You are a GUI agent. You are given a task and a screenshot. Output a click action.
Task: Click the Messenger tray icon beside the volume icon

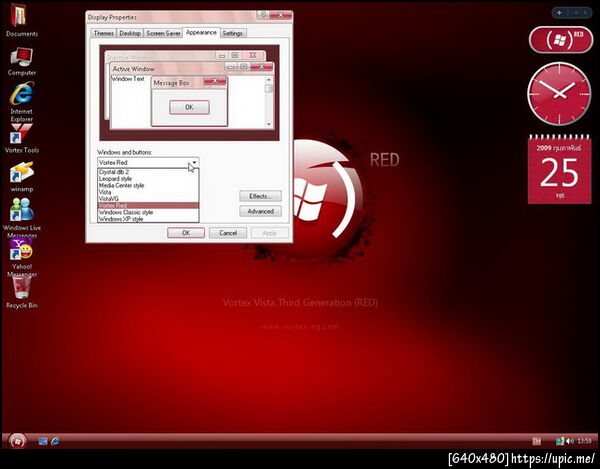click(560, 441)
